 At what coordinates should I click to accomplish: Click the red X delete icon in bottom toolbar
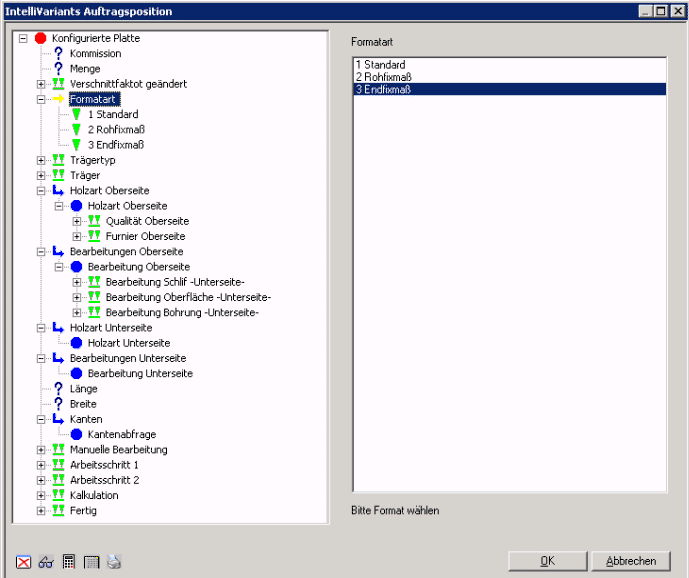point(25,562)
